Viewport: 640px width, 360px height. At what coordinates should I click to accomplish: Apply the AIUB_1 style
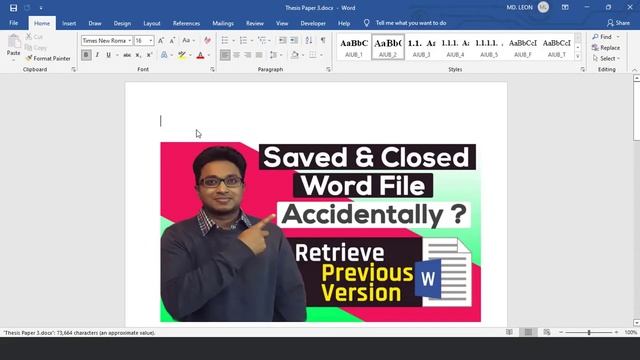click(x=354, y=47)
